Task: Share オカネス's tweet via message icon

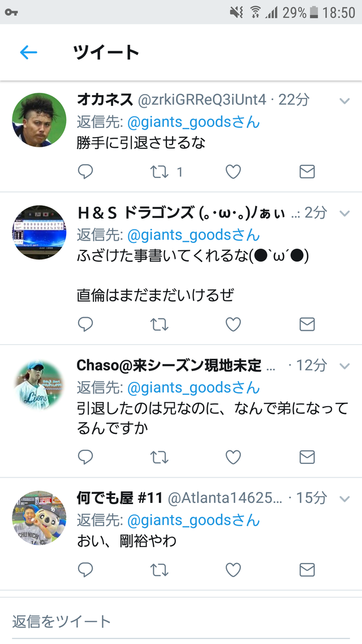Action: pyautogui.click(x=307, y=172)
